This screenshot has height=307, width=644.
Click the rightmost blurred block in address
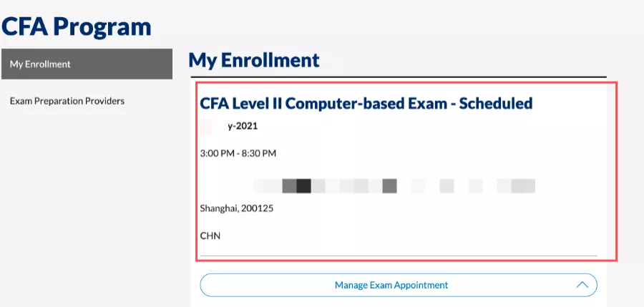[523, 186]
